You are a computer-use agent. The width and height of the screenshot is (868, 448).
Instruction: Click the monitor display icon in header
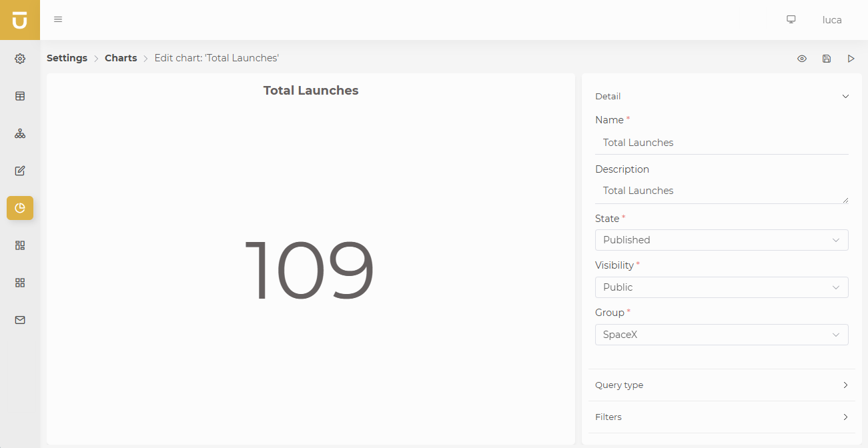[791, 19]
